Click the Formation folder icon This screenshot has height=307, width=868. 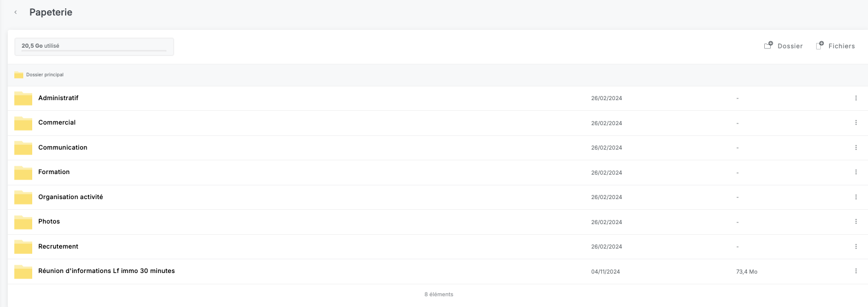(x=23, y=172)
